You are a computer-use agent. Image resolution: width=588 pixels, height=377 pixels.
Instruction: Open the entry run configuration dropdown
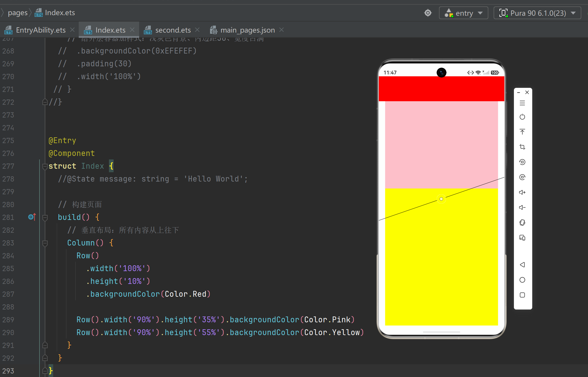pos(463,13)
